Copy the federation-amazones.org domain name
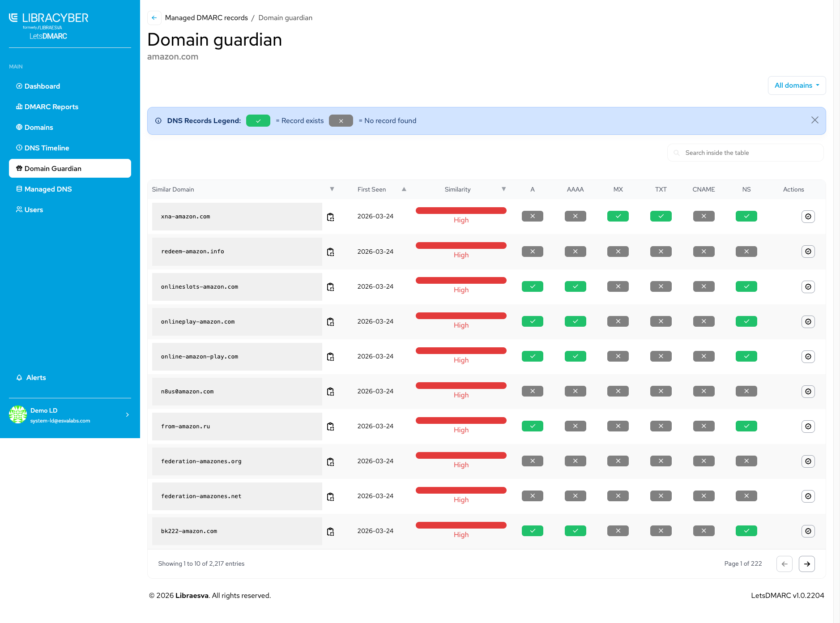The width and height of the screenshot is (840, 623). [330, 462]
